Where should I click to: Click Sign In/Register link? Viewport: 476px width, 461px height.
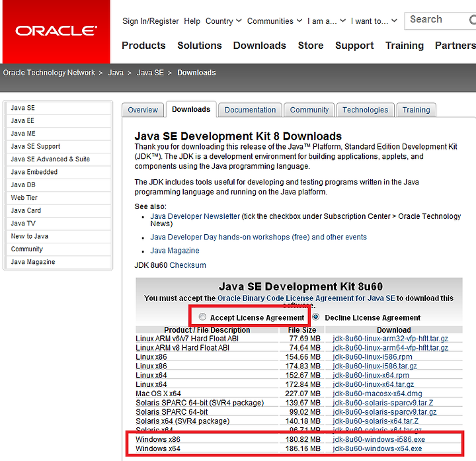click(x=150, y=21)
